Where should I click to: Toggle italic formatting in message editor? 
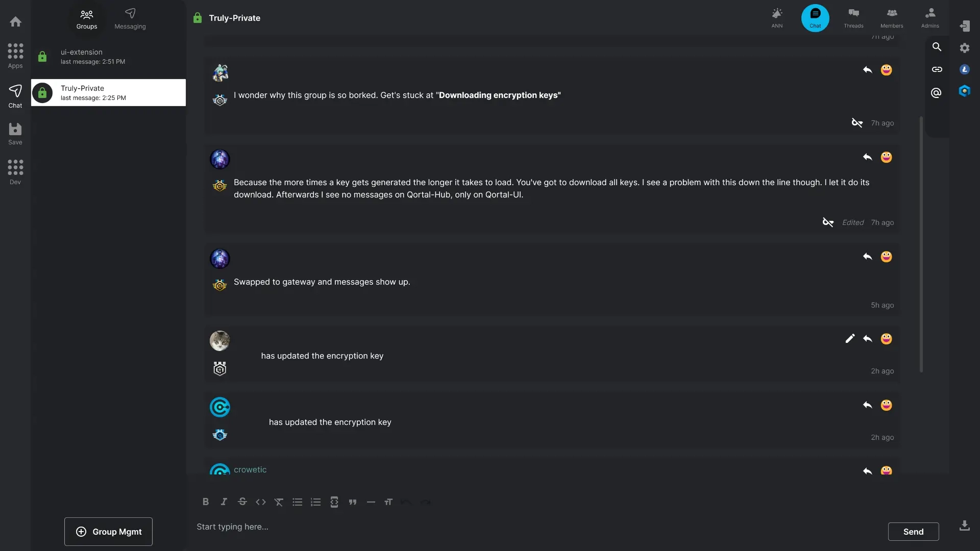(x=224, y=502)
